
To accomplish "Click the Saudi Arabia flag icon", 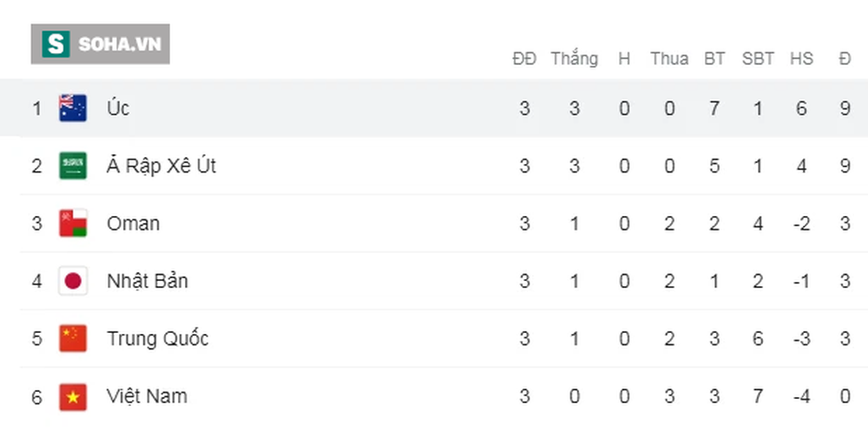I will 73,166.
